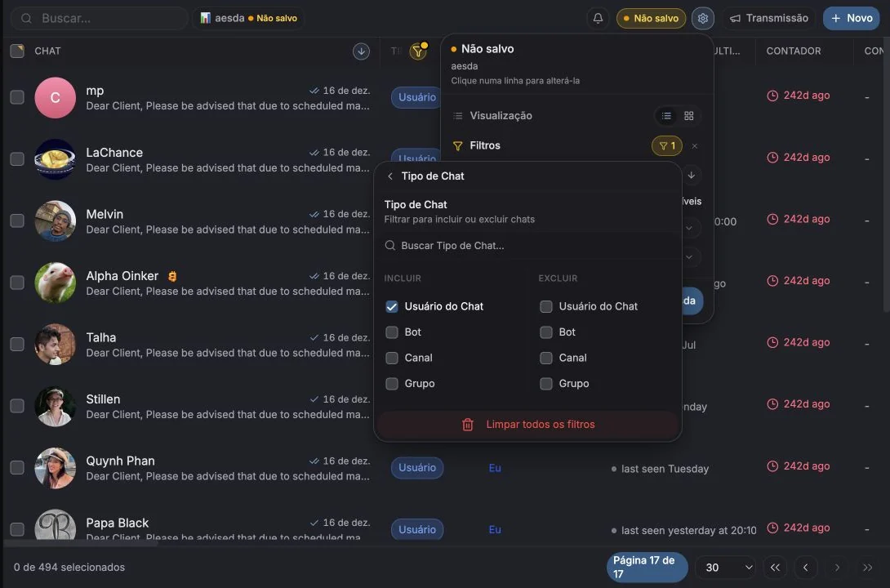The width and height of the screenshot is (890, 588).
Task: Focus Buscar Tipo de Chat field
Action: tap(527, 246)
